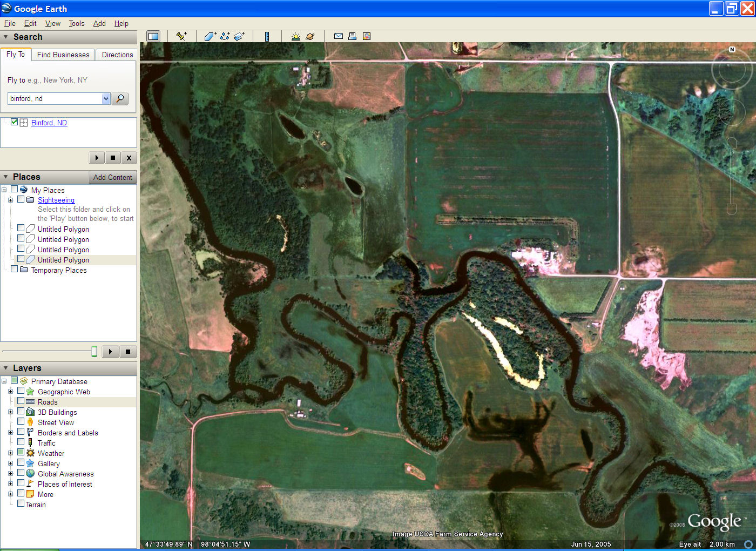Screen dimensions: 756x551
Task: Open the Binford, ND search result link
Action: (49, 123)
